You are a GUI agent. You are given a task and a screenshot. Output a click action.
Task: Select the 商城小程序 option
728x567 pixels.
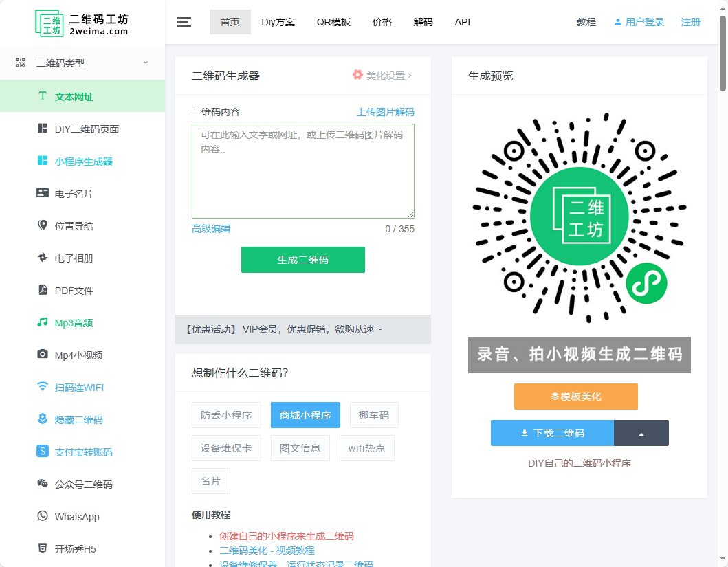pos(305,415)
